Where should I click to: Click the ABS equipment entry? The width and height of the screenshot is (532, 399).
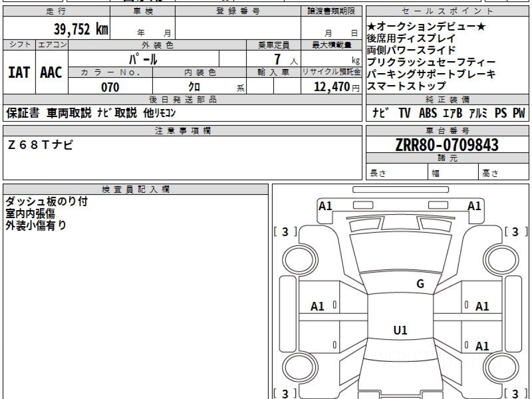[428, 113]
